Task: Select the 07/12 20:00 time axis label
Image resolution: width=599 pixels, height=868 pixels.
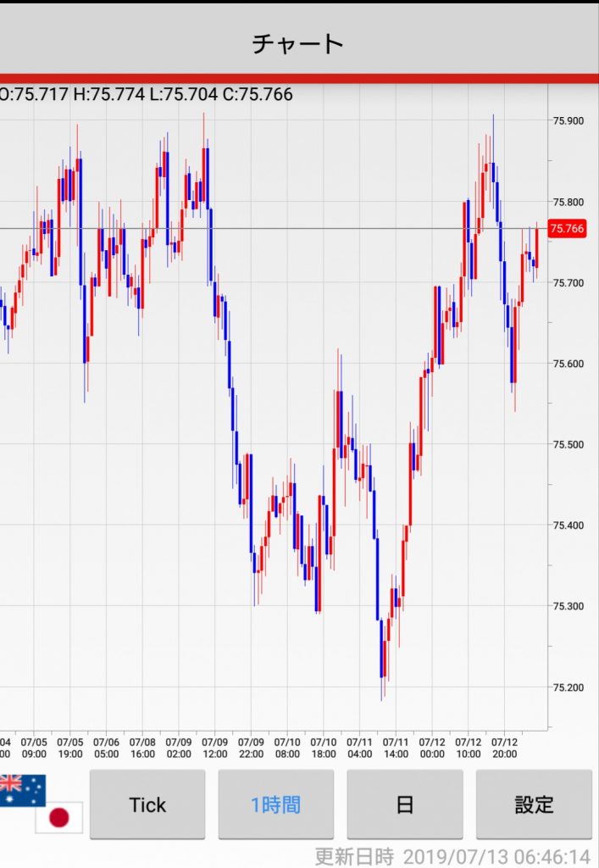Action: pyautogui.click(x=504, y=747)
